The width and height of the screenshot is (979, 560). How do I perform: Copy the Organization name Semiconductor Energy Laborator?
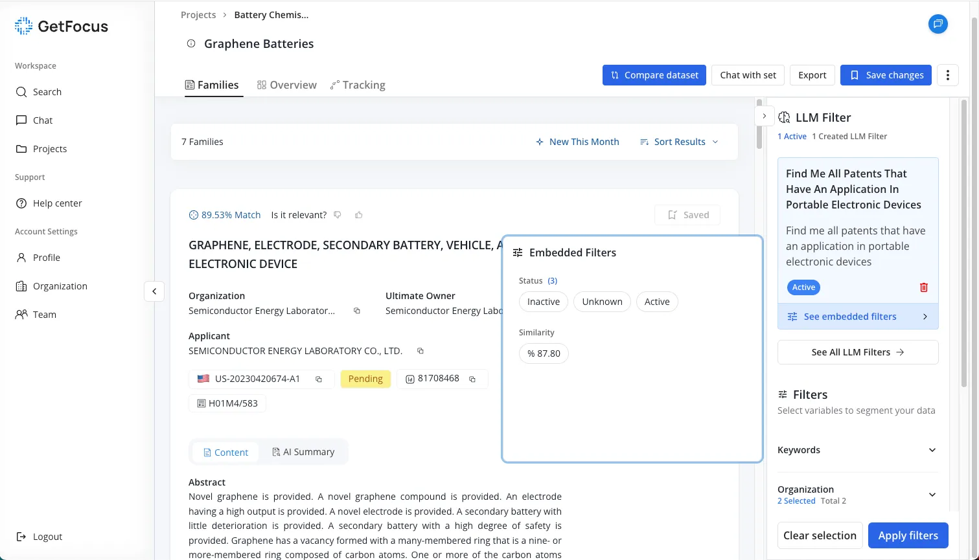(x=357, y=311)
